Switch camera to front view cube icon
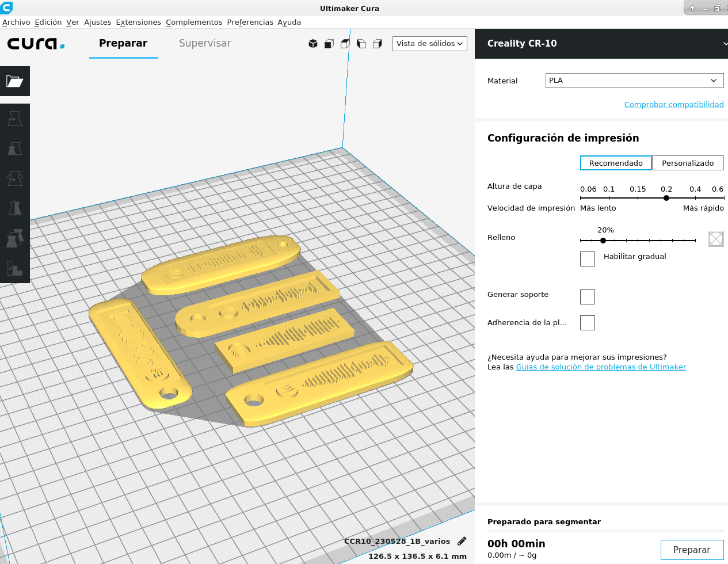728x564 pixels. (329, 44)
